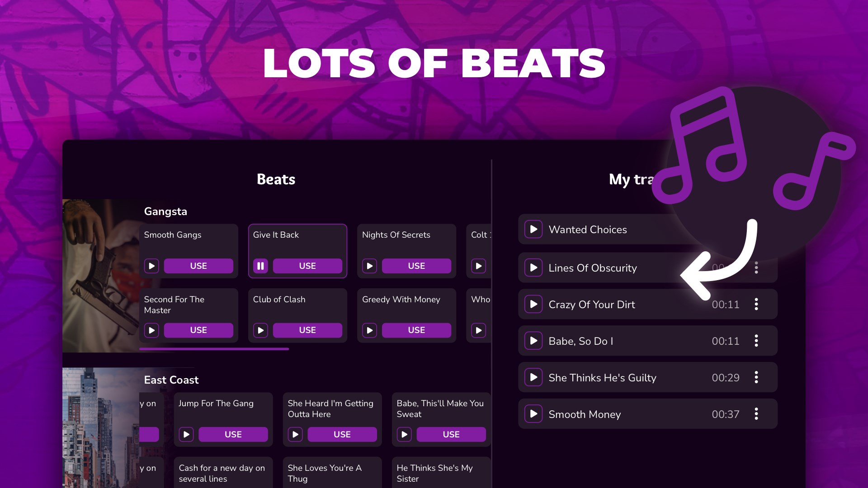This screenshot has width=868, height=488.
Task: Switch to the Beats section
Action: pyautogui.click(x=276, y=179)
